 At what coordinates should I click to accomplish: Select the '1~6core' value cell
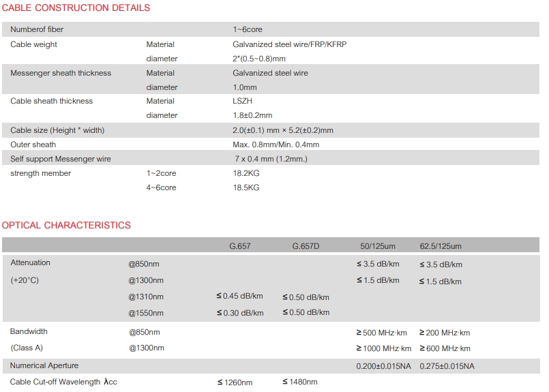tap(248, 30)
